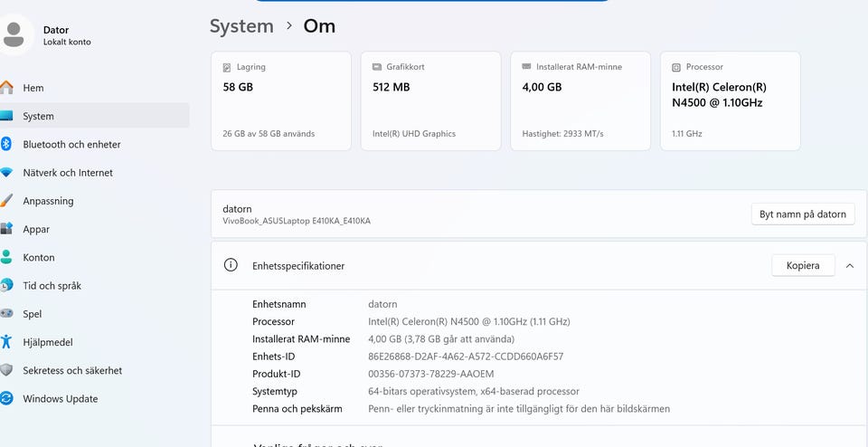
Task: Click the Sekretess och säkerhet shield icon
Action: click(x=6, y=370)
